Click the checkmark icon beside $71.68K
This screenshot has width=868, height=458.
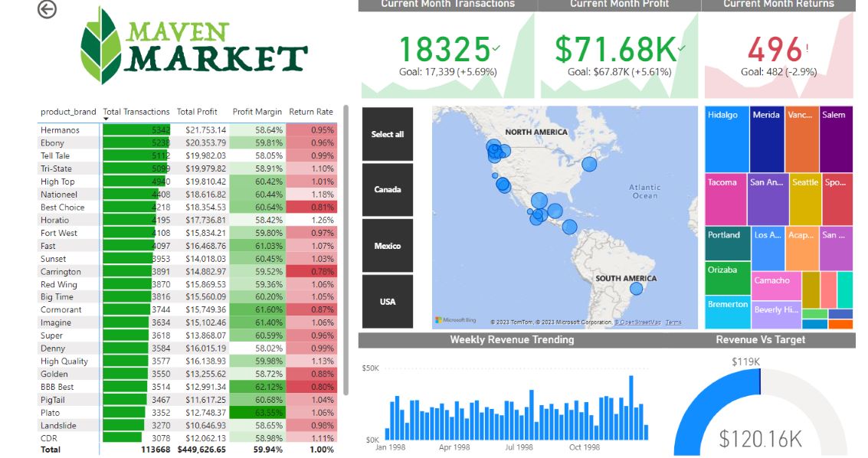tap(682, 48)
